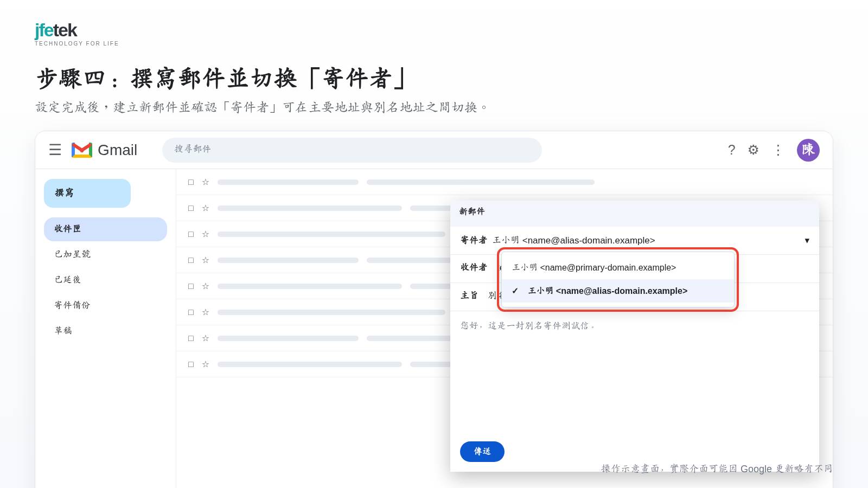Choose checked name@alias-domain.example sender option
Screen dimensions: 868x488
(618, 291)
